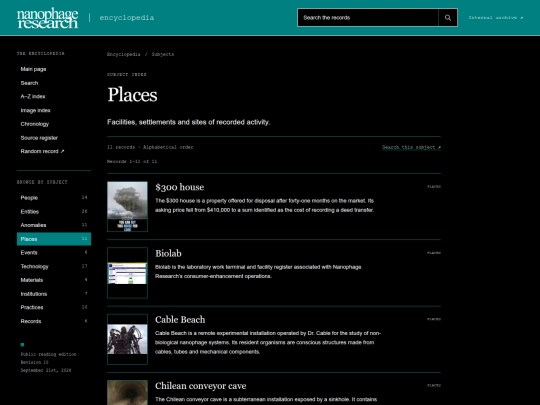540x405 pixels.
Task: Click the Subjects breadcrumb
Action: (x=163, y=54)
